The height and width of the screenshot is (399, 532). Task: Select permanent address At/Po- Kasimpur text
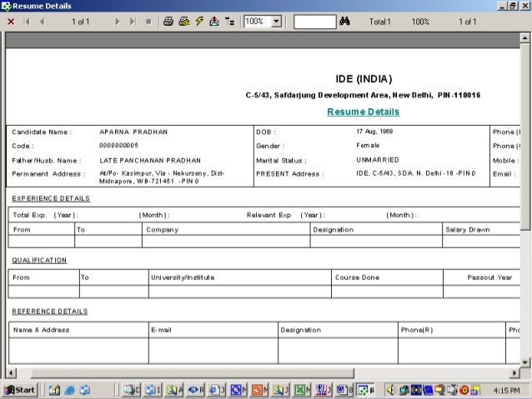[162, 177]
